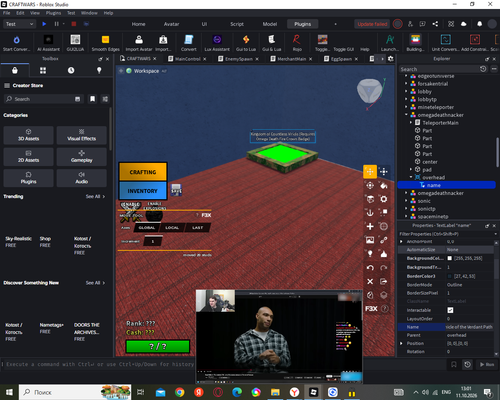The width and height of the screenshot is (500, 400).
Task: Toggle the Interactable checkbox
Action: tap(450, 310)
